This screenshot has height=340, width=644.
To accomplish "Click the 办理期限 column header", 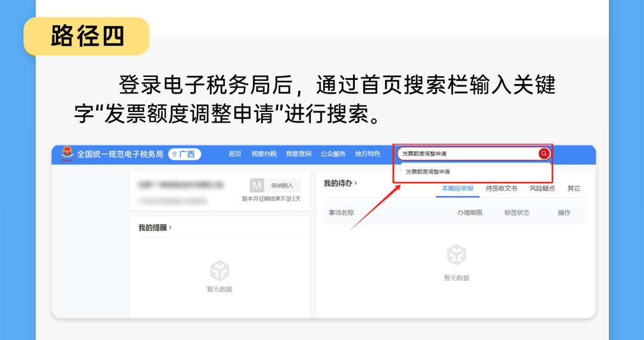I will (x=469, y=213).
